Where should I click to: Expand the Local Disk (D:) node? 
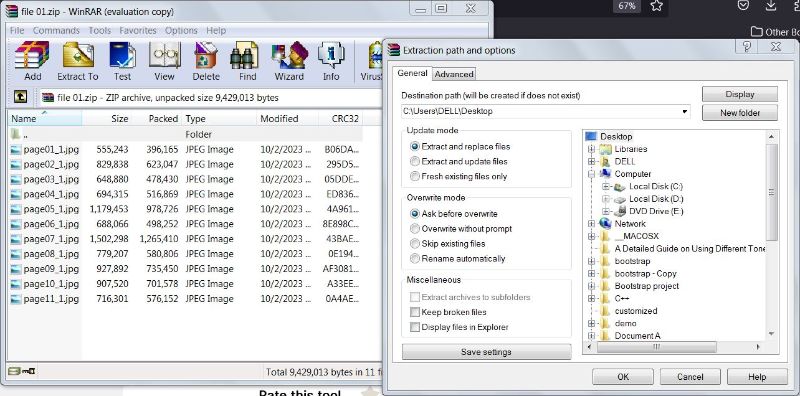pyautogui.click(x=606, y=199)
